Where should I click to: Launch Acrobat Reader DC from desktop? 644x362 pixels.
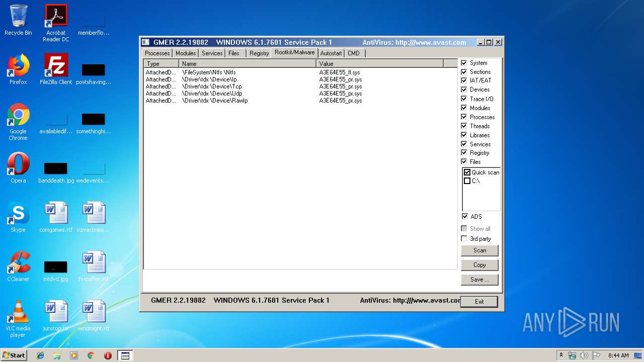(x=56, y=23)
